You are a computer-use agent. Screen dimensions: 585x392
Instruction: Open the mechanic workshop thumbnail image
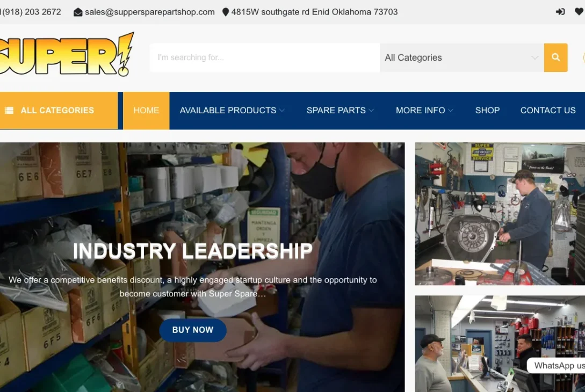[x=500, y=214]
